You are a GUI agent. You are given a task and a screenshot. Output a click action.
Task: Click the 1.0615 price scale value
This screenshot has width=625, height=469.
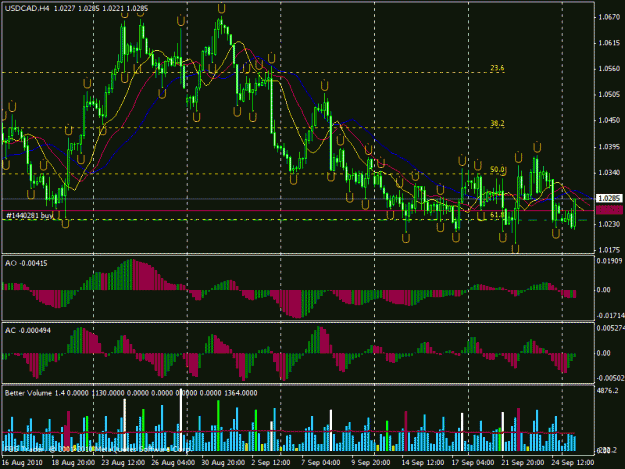tap(609, 43)
